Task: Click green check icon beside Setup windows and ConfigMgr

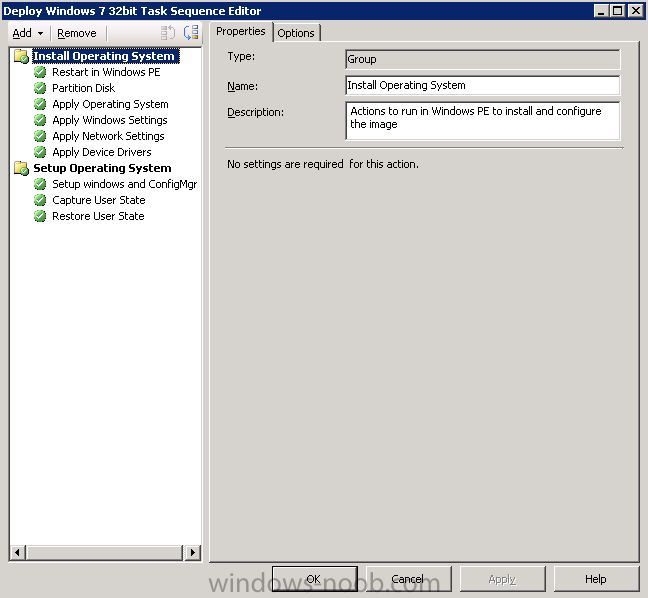Action: click(40, 184)
